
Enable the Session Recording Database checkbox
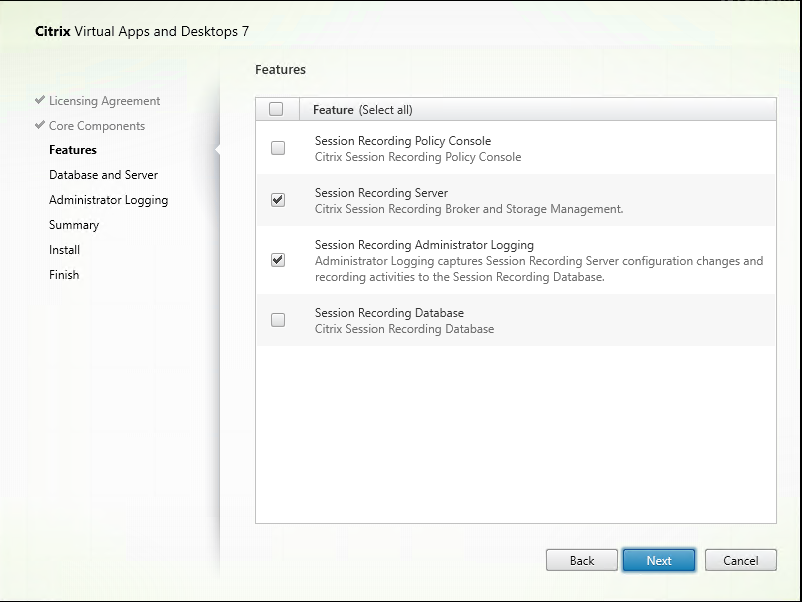tap(278, 320)
